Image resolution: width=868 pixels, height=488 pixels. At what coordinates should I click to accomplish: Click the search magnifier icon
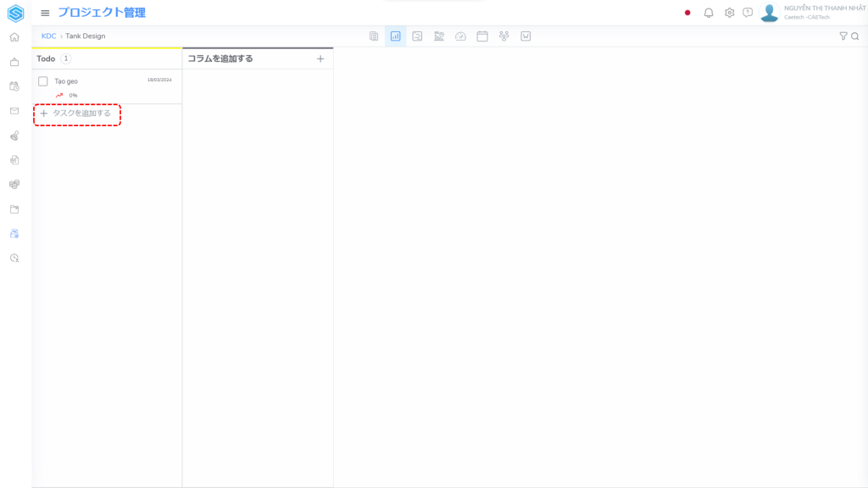(x=854, y=36)
